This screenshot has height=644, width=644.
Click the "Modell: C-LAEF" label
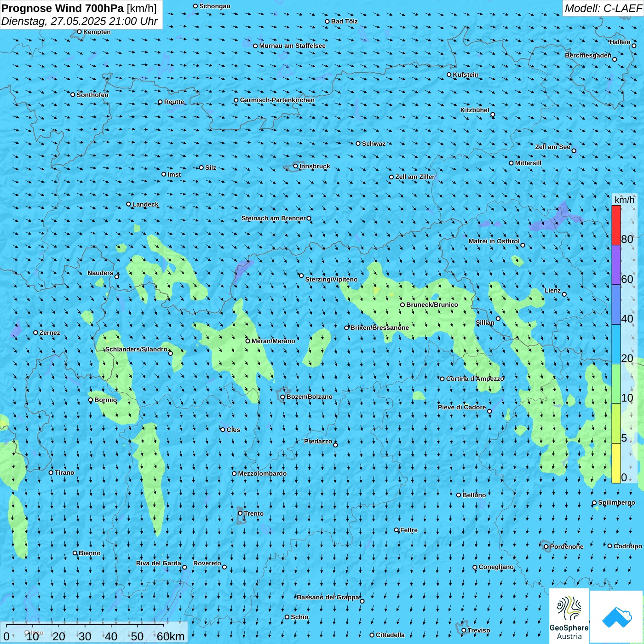[603, 8]
